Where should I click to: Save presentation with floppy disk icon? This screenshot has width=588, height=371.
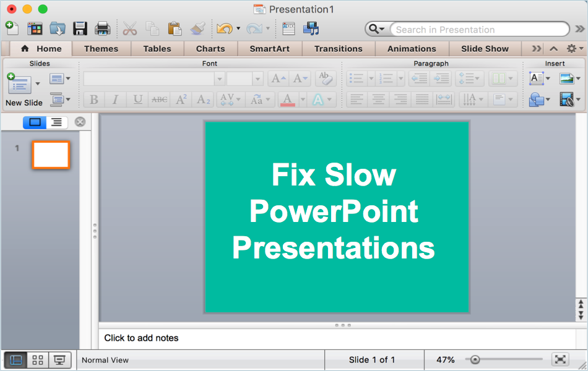click(80, 28)
